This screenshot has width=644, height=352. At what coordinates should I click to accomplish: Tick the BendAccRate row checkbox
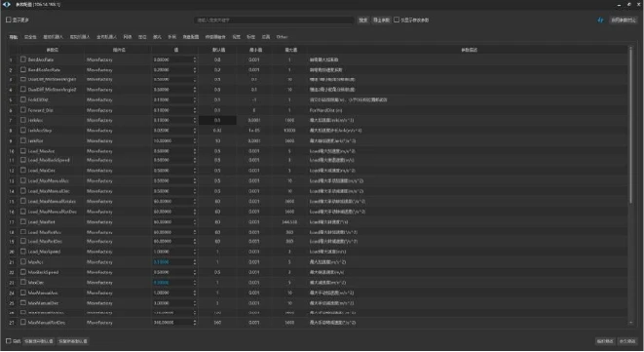(x=23, y=59)
